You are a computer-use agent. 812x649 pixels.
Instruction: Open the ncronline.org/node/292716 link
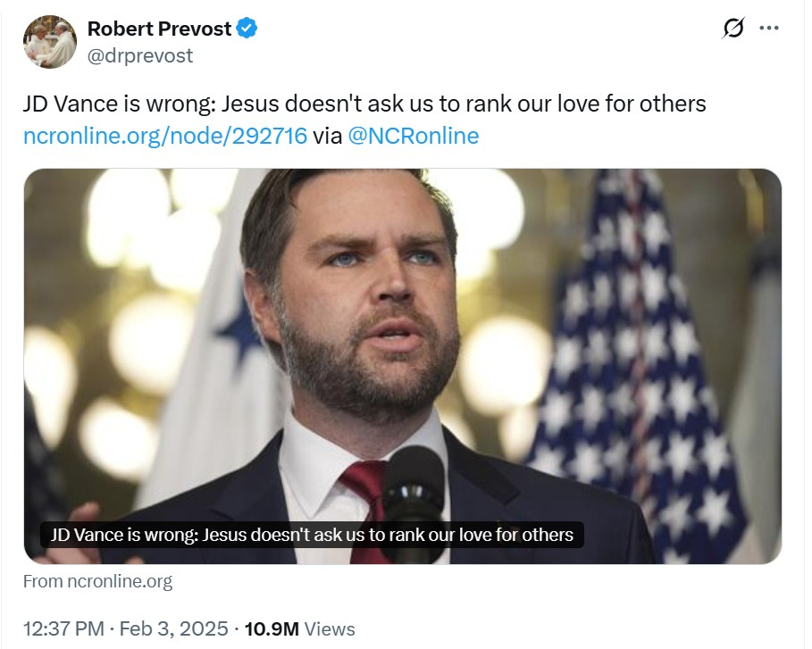point(165,136)
